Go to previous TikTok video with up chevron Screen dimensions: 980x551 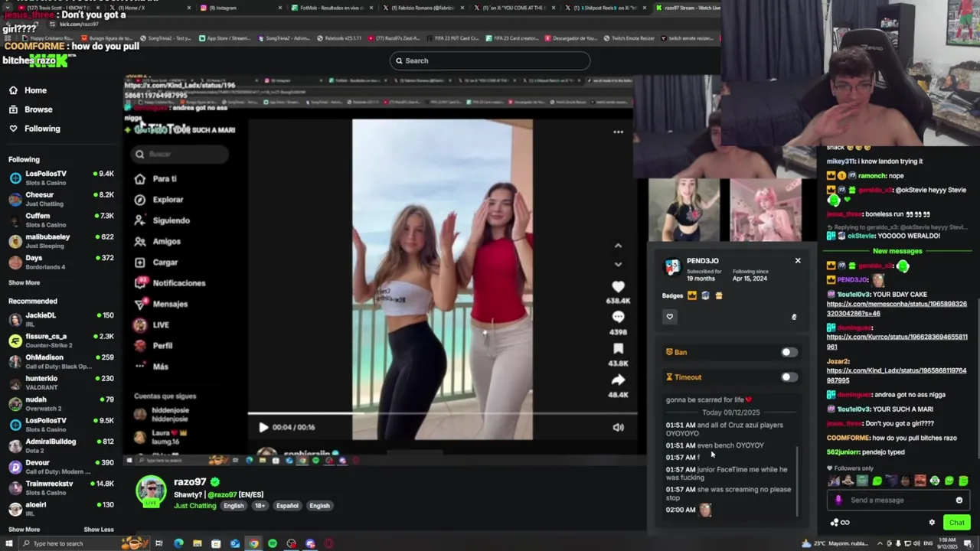point(618,246)
